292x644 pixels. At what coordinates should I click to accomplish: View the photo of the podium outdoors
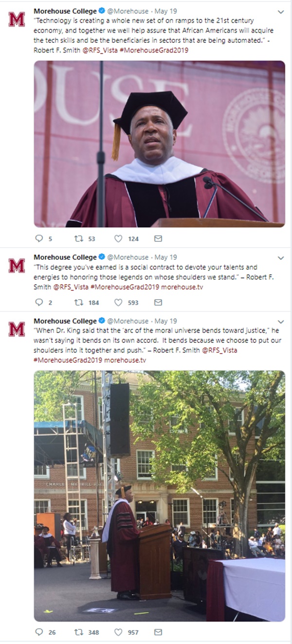click(x=159, y=496)
